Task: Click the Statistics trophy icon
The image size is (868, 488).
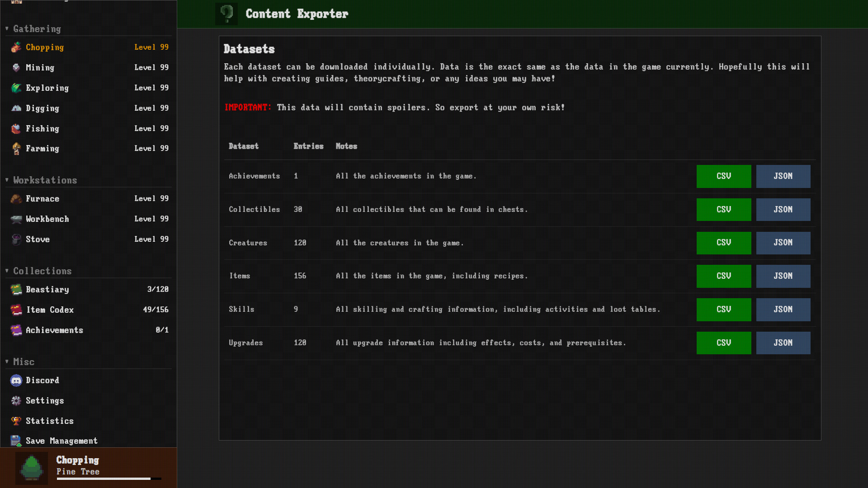Action: tap(16, 421)
